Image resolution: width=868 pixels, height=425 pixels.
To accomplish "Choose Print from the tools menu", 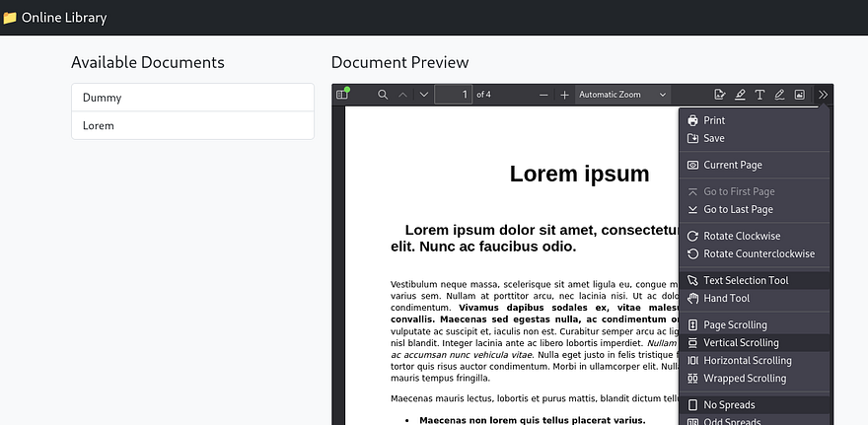I will coord(713,120).
